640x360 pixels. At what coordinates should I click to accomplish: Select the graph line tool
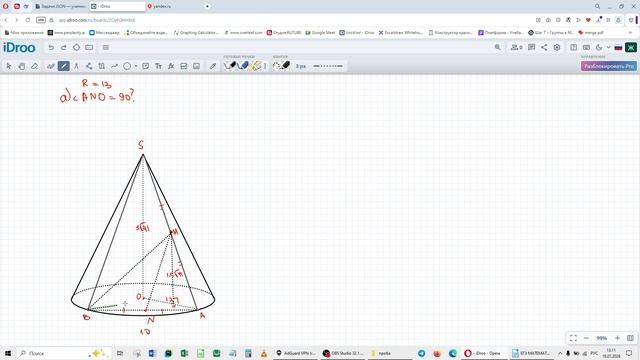[x=115, y=66]
